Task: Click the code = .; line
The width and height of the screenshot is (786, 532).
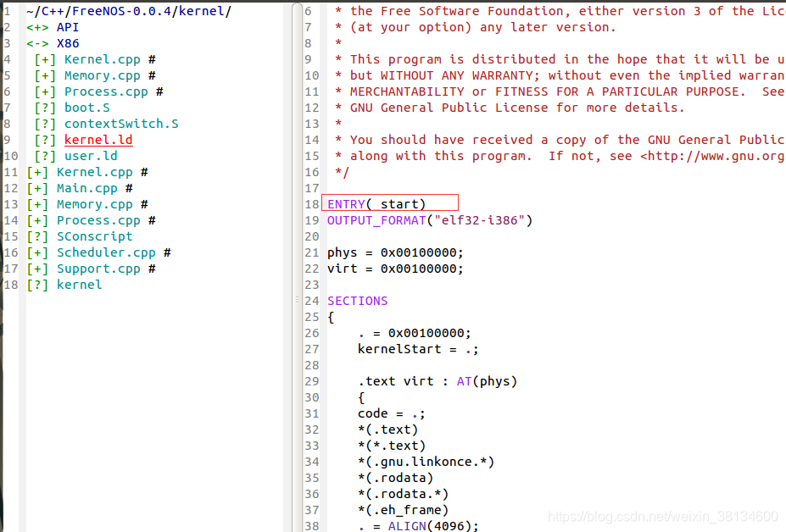Action: 392,413
